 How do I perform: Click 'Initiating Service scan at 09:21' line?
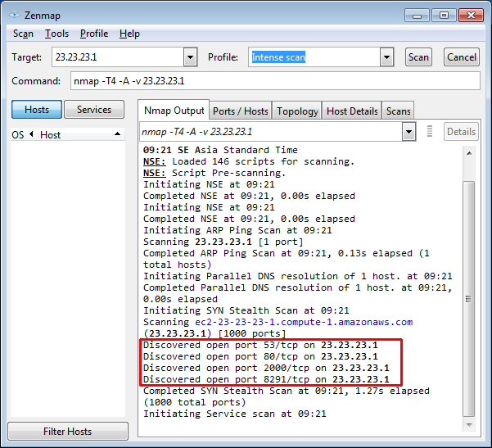235,414
